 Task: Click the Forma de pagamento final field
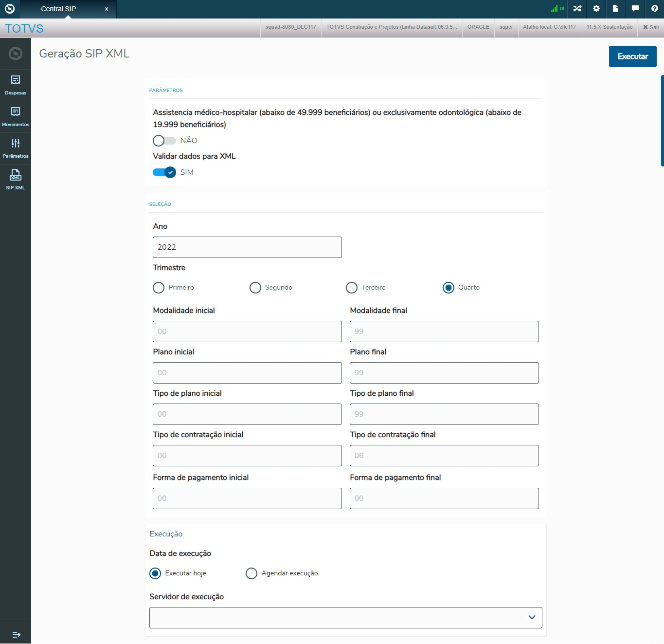(444, 498)
